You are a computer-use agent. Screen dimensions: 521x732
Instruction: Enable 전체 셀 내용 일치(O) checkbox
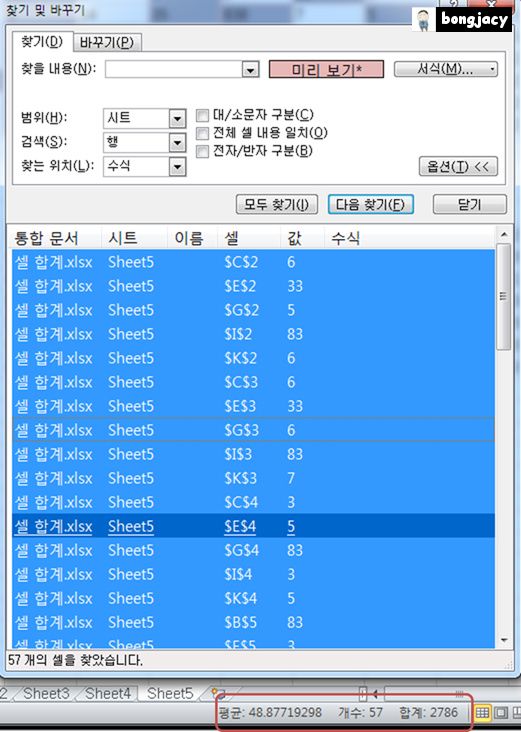point(202,134)
